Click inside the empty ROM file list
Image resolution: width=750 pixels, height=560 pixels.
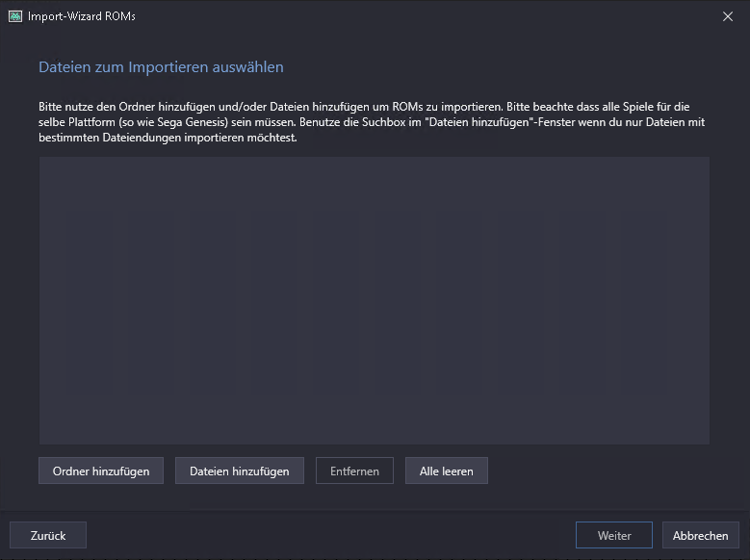click(x=374, y=300)
